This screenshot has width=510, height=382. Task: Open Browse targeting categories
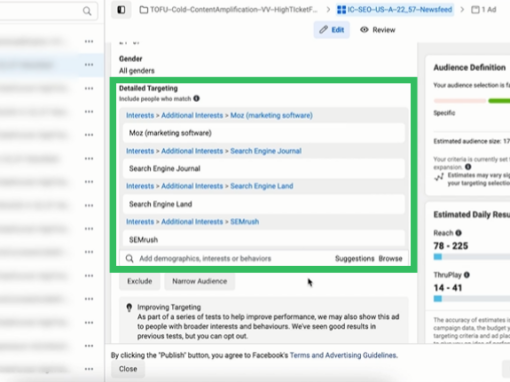tap(390, 258)
